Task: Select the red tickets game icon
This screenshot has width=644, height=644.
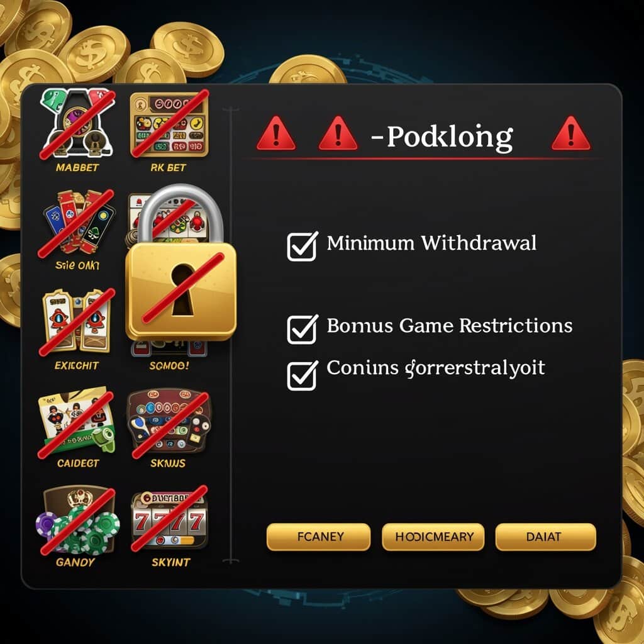Action: coord(76,223)
